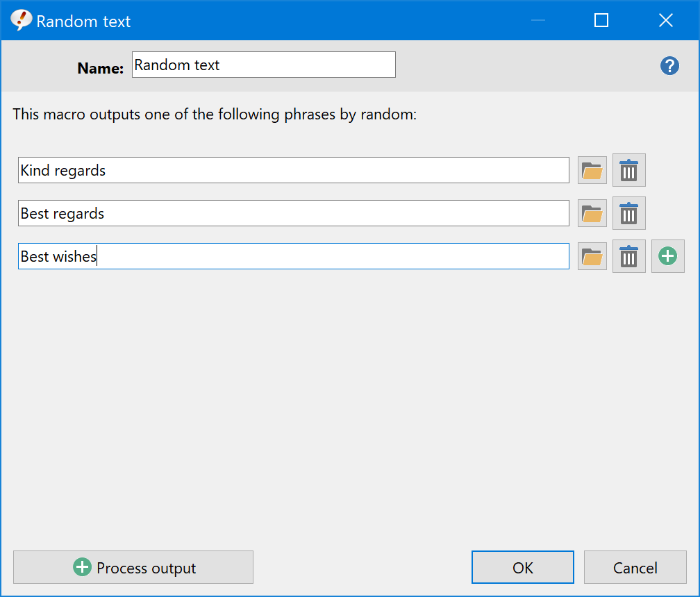Click the PhraseExpress icon in the title bar
Image resolution: width=700 pixels, height=597 pixels.
21,20
